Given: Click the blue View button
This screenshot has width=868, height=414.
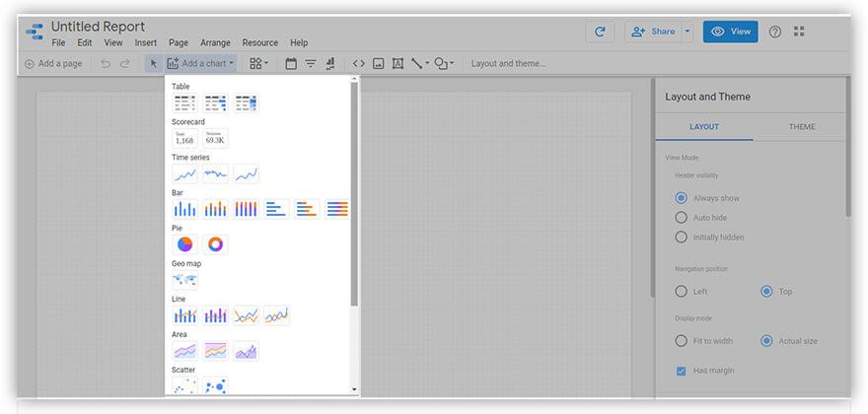Looking at the screenshot, I should point(731,32).
